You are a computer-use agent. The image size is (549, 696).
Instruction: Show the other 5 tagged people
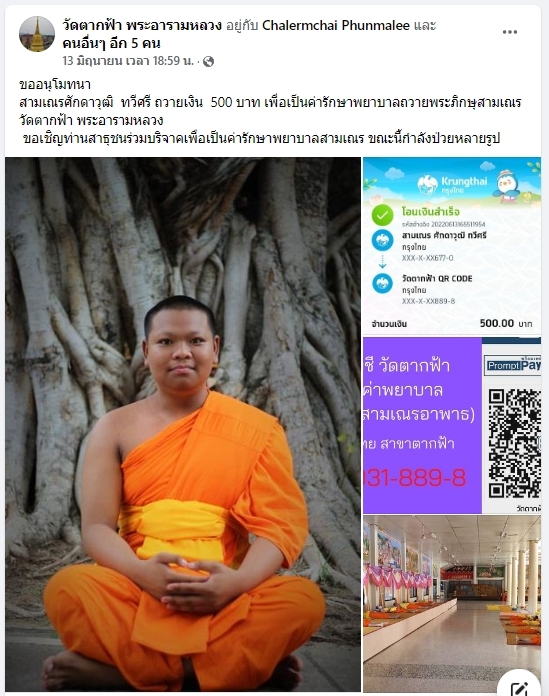pyautogui.click(x=111, y=44)
